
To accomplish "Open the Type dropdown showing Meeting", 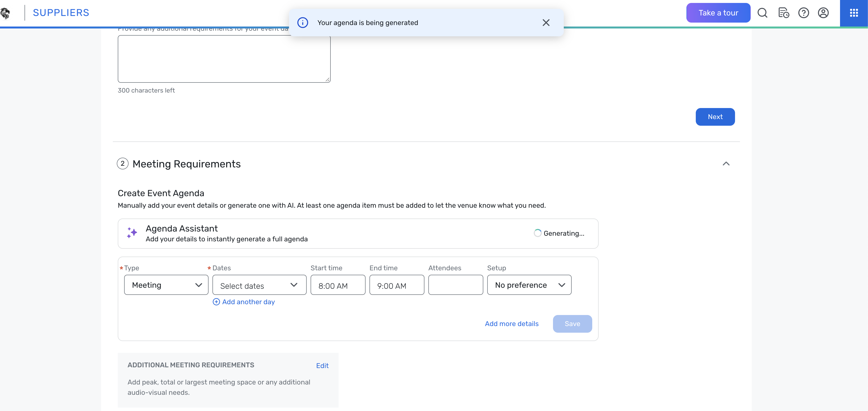I will [166, 285].
